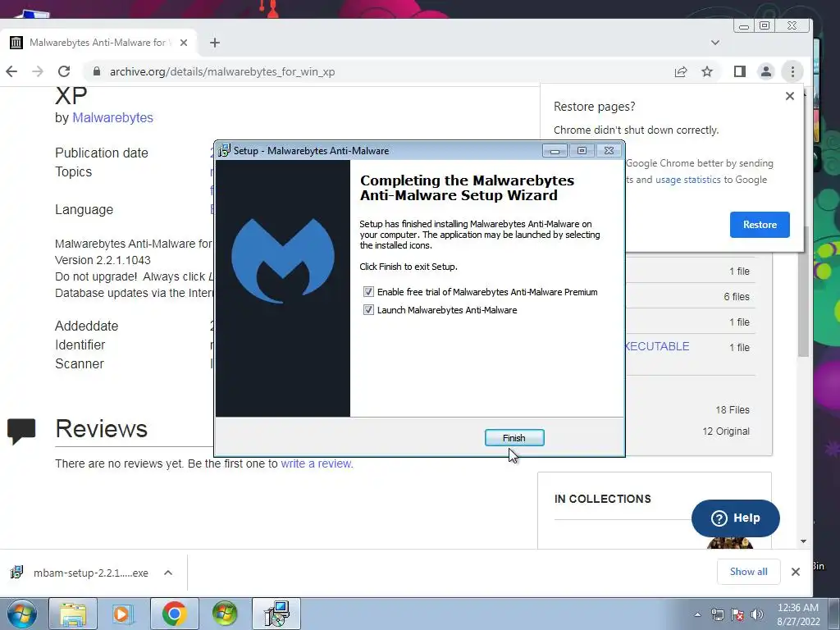This screenshot has height=630, width=840.
Task: Open new tab with plus button
Action: (x=215, y=43)
